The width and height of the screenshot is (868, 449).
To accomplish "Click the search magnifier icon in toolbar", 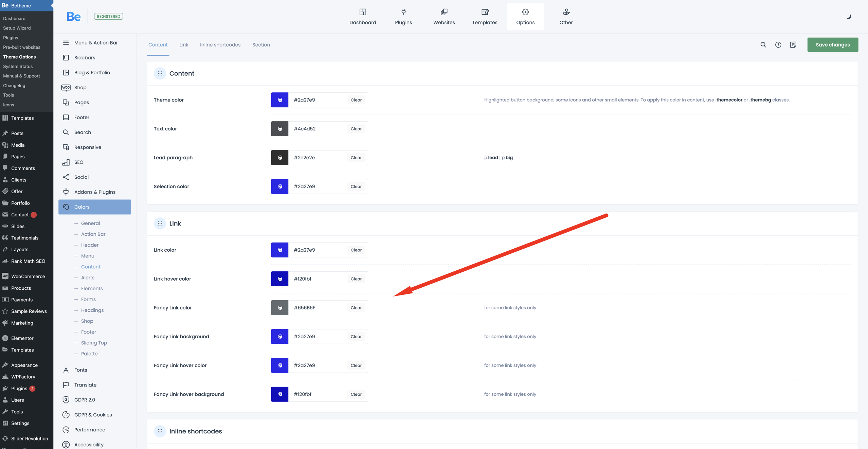I will (763, 44).
